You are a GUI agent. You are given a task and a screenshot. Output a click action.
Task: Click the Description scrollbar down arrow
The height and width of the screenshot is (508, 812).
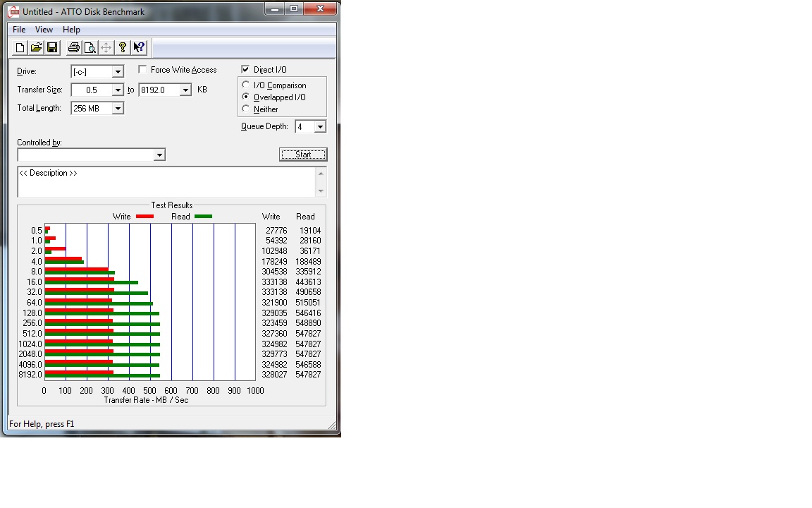point(321,190)
